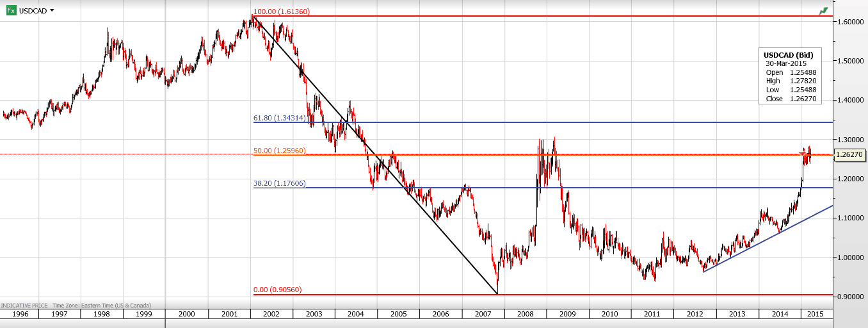Select the 0.00 (0.90560) Fibonacci label
Image resolution: width=868 pixels, height=328 pixels.
[277, 290]
